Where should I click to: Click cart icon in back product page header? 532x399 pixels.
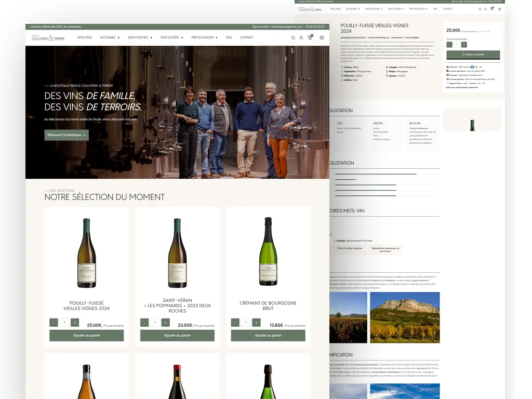tap(491, 9)
